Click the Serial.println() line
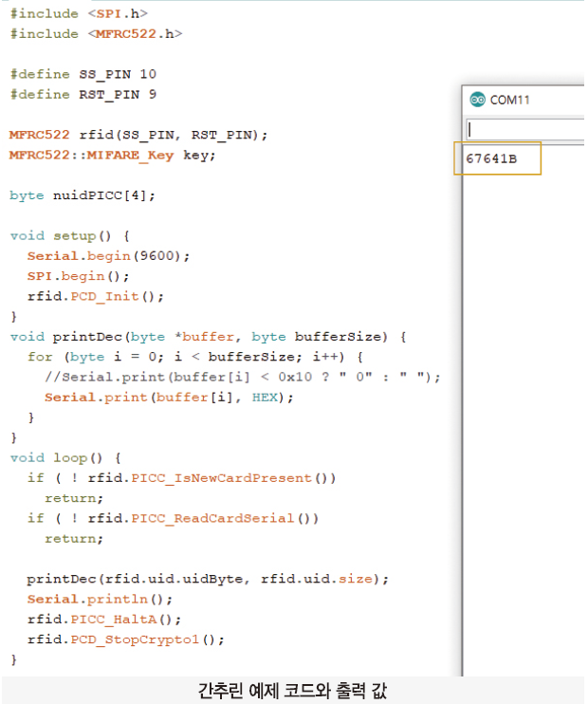 coord(100,600)
